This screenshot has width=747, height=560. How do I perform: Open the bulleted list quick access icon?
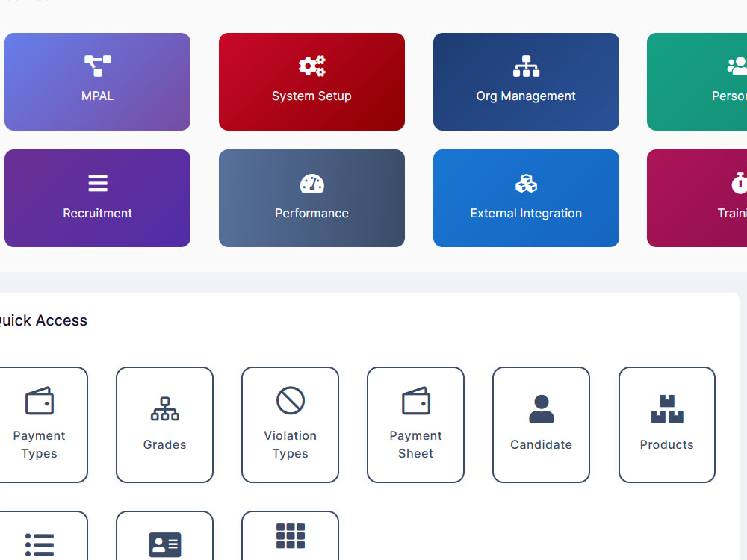[39, 545]
